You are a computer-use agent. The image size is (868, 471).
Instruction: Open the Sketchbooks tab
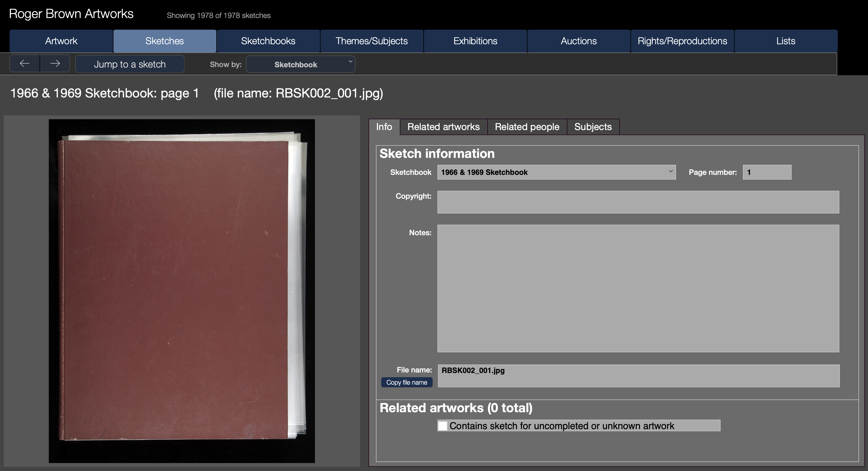268,41
